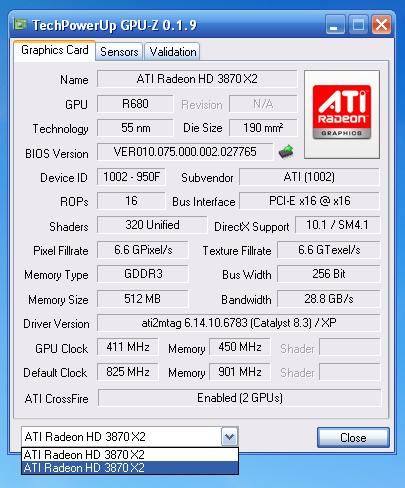Collapse the GPU selector dropdown arrow

point(229,436)
